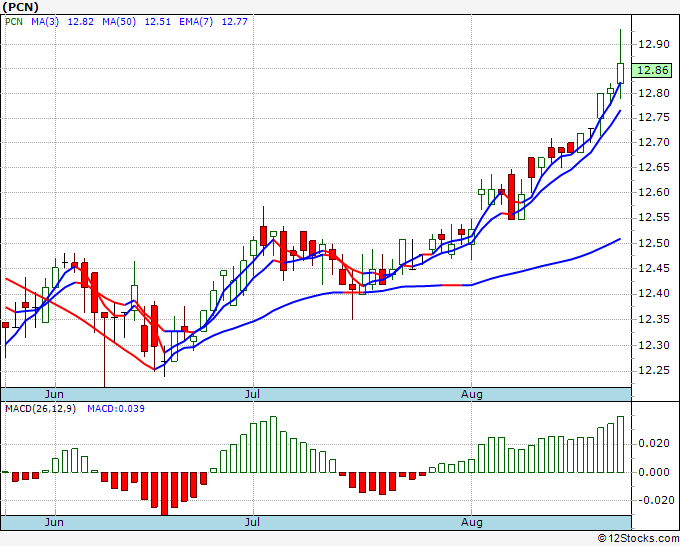
Task: Click the 0.000 MACD axis label
Action: tap(654, 472)
